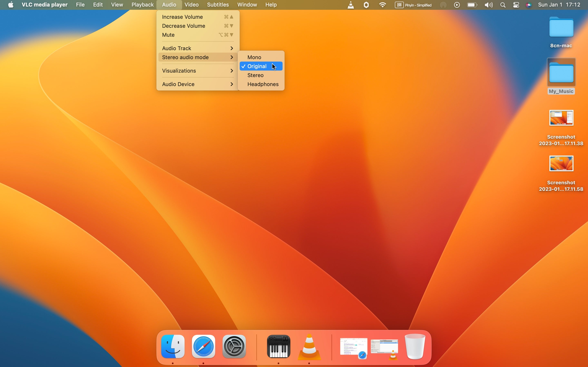This screenshot has width=588, height=367.
Task: Open the Subtitles menu
Action: click(x=218, y=5)
